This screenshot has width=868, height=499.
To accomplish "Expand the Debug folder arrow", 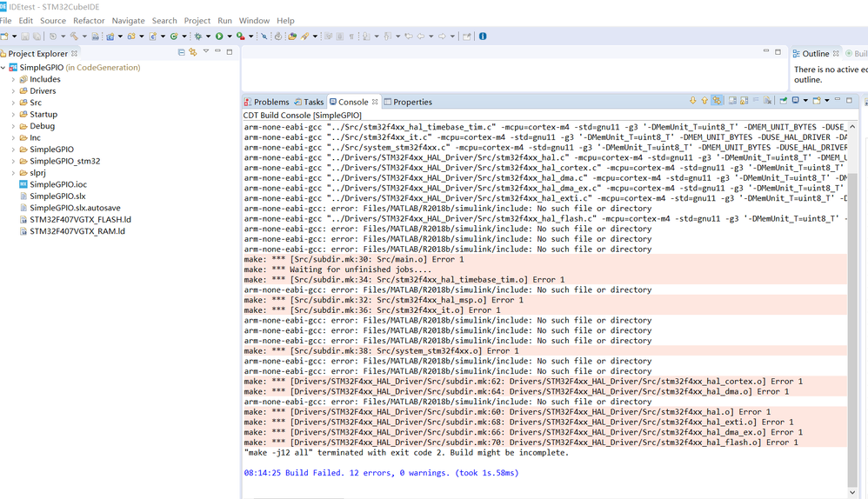I will coord(13,126).
